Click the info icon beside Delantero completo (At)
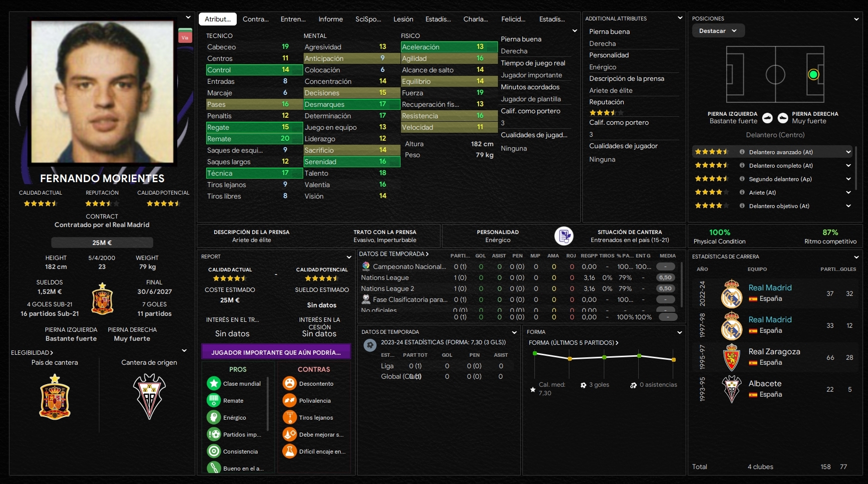 point(742,166)
